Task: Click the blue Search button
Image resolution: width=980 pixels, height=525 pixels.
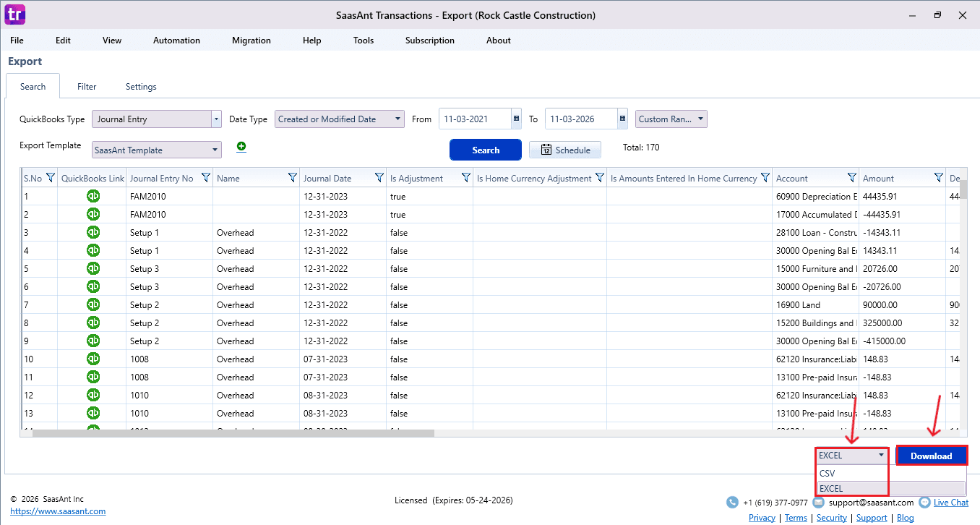Action: point(486,150)
